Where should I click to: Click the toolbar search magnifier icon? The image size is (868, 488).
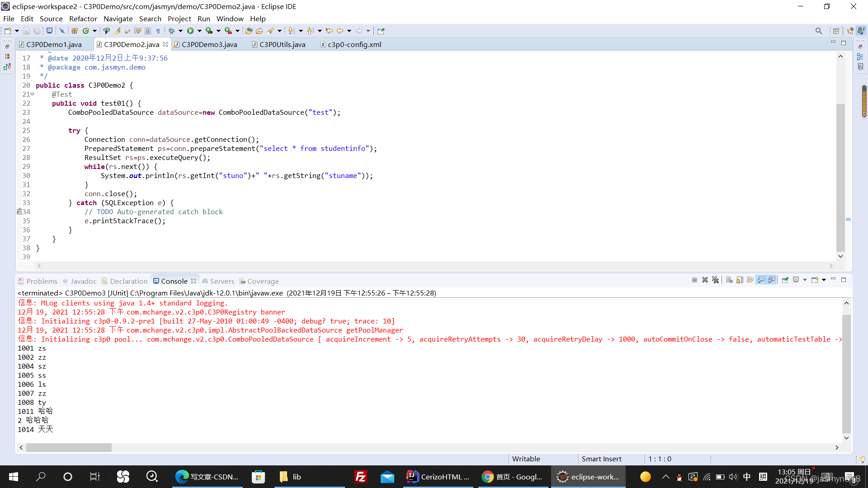[819, 31]
